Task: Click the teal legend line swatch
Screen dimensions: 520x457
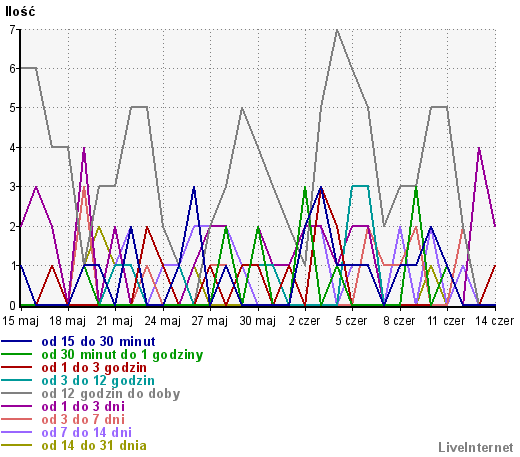Action: pos(17,381)
